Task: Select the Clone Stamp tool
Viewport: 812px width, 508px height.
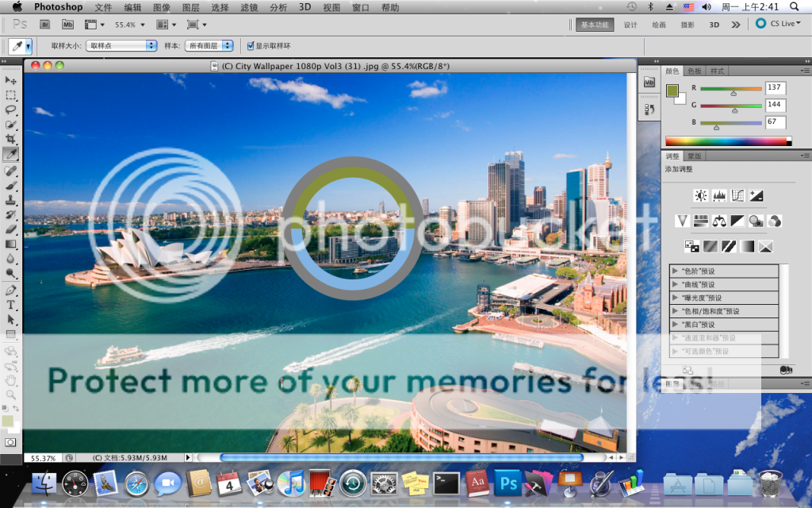Action: pos(10,199)
